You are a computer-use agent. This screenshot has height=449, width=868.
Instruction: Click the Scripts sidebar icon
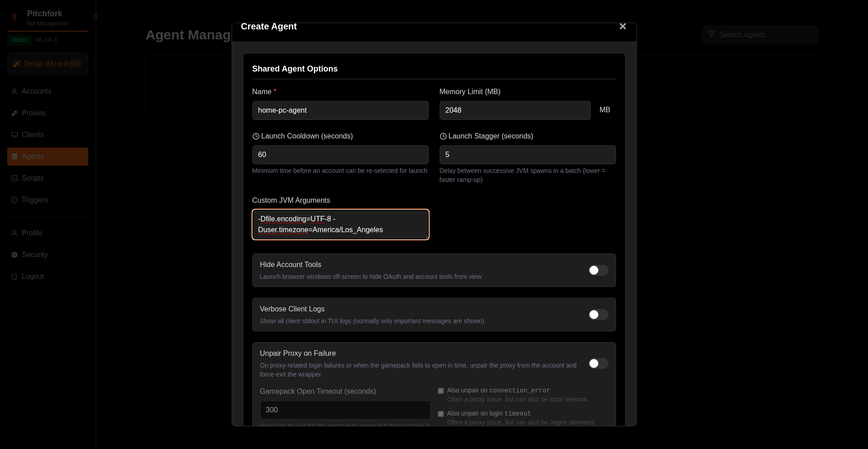[14, 178]
